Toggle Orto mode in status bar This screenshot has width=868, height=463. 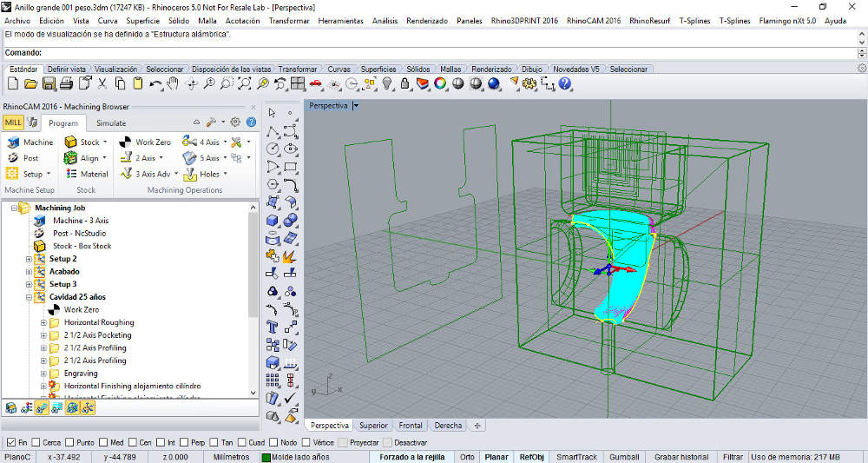pos(467,457)
